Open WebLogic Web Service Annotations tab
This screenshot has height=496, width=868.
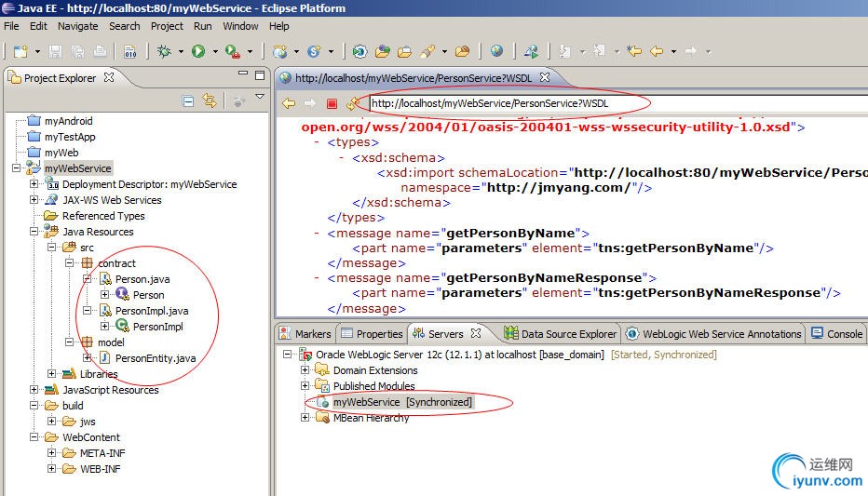click(713, 334)
